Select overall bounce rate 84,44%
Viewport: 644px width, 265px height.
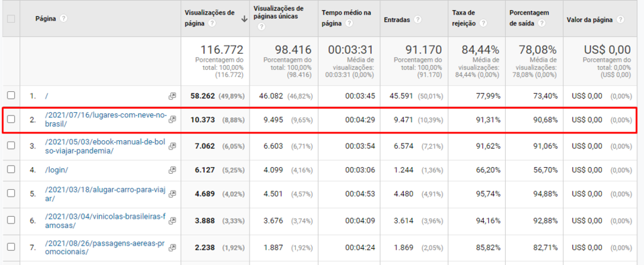[480, 50]
